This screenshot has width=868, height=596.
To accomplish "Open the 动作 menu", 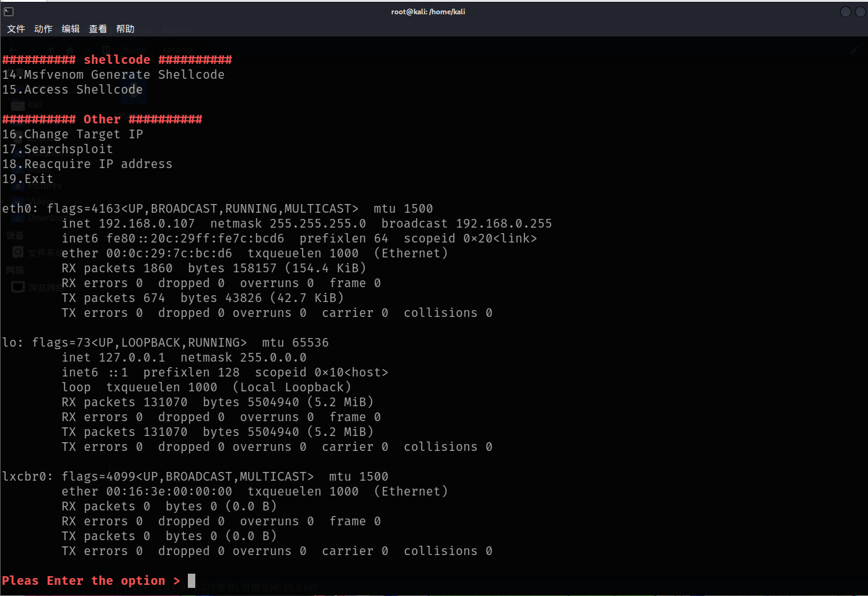I will pyautogui.click(x=43, y=29).
